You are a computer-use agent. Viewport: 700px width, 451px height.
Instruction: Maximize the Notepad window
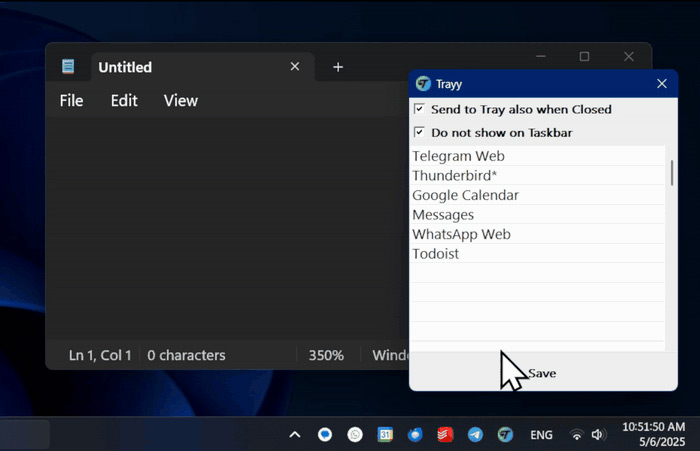click(x=584, y=57)
